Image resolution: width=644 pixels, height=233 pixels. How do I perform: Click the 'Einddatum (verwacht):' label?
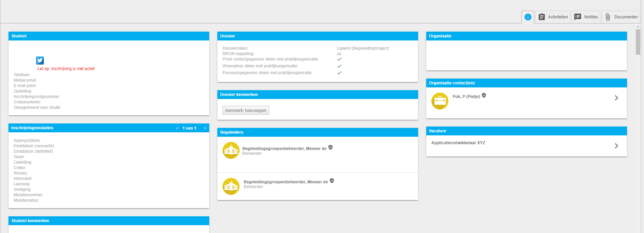click(34, 146)
